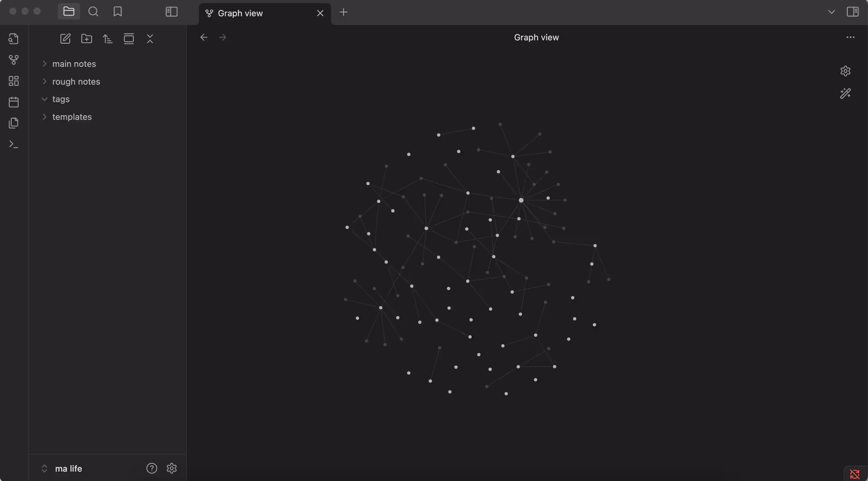Viewport: 868px width, 481px height.
Task: Select the templates ribbon icon
Action: (13, 122)
